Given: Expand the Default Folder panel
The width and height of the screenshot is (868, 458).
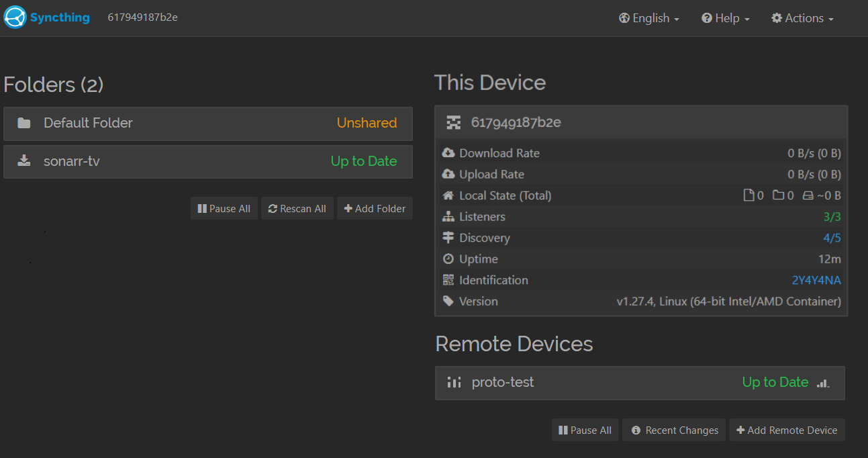Looking at the screenshot, I should (208, 124).
